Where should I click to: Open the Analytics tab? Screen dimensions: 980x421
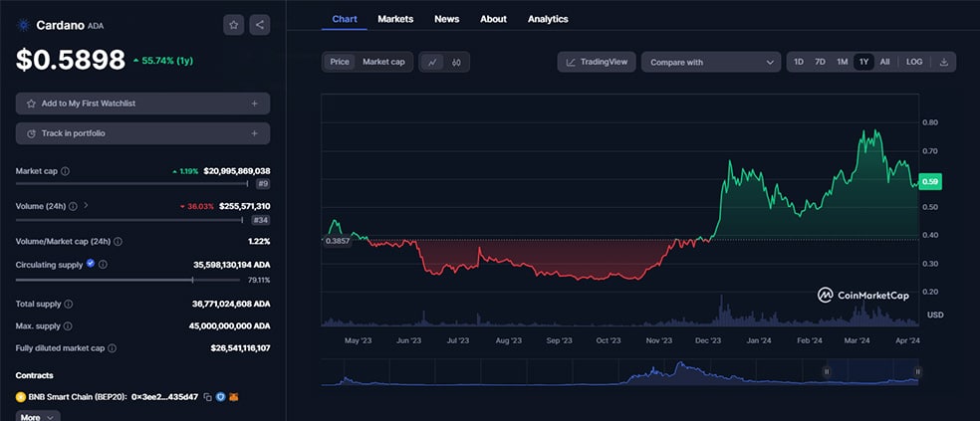(548, 19)
